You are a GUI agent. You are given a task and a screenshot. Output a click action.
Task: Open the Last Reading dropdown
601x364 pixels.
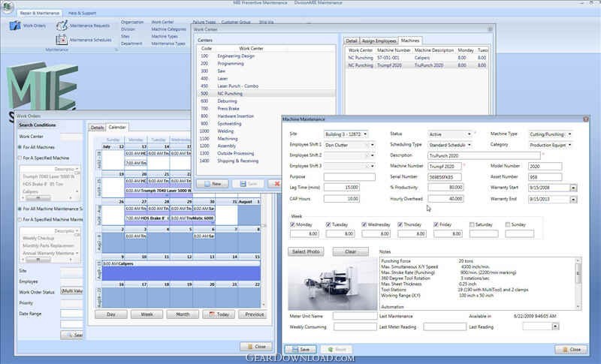(x=555, y=326)
